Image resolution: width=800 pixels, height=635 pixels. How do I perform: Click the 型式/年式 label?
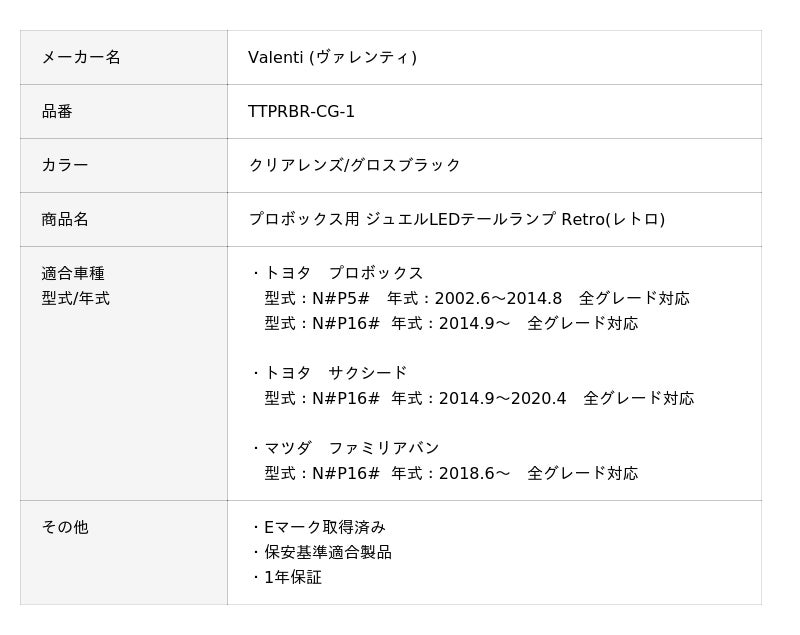point(76,298)
